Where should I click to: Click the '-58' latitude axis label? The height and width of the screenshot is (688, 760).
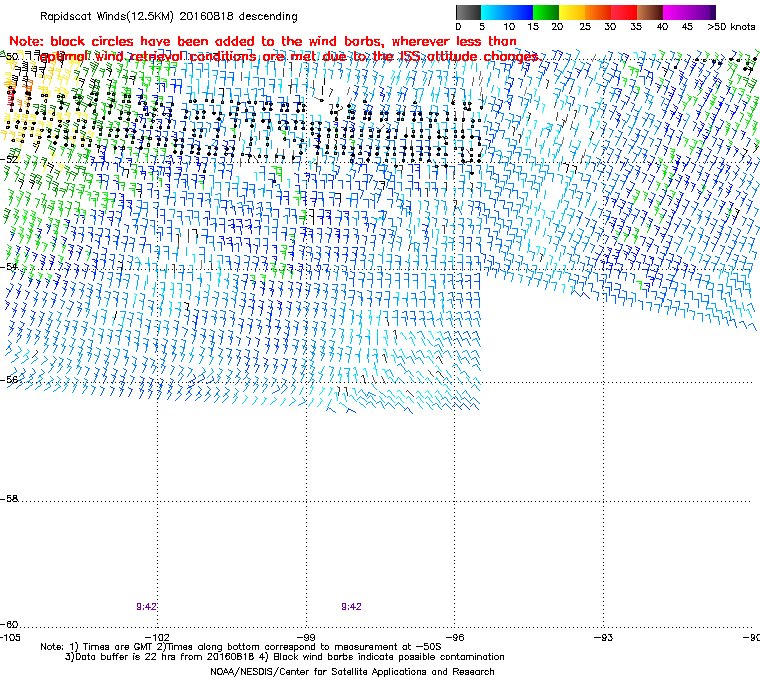pyautogui.click(x=9, y=498)
